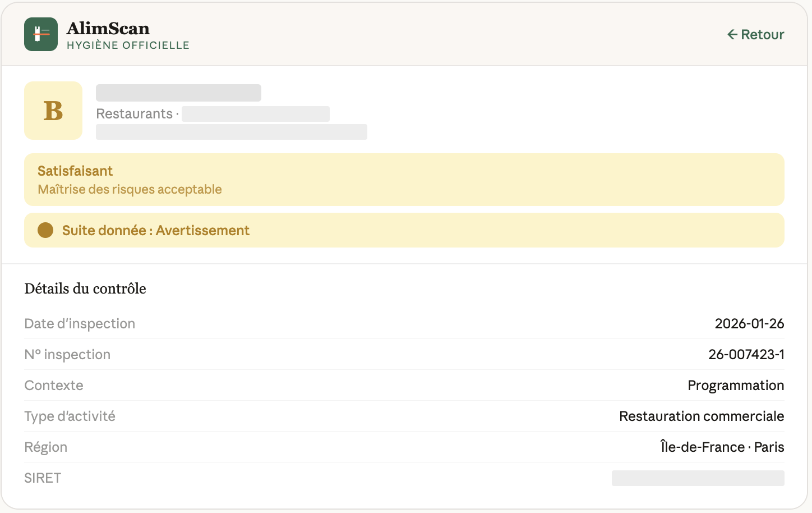Click the back arrow beside Retour
Screen dimensions: 812x513
732,34
